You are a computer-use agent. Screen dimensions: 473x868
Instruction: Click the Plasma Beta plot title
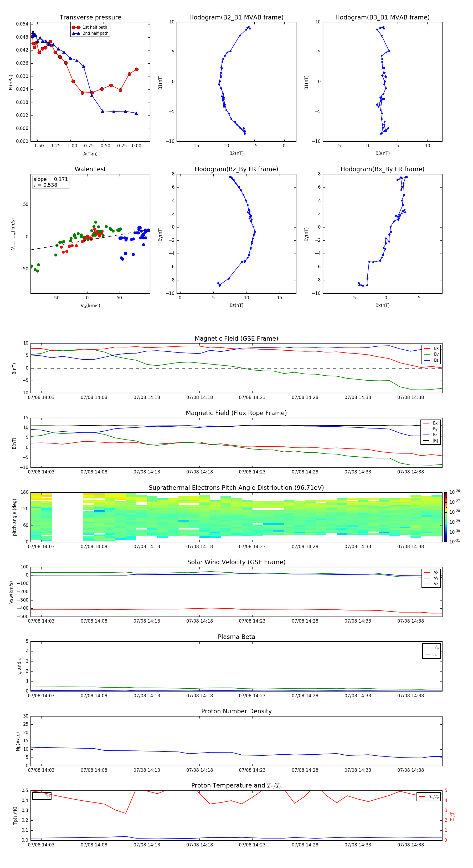(x=236, y=637)
